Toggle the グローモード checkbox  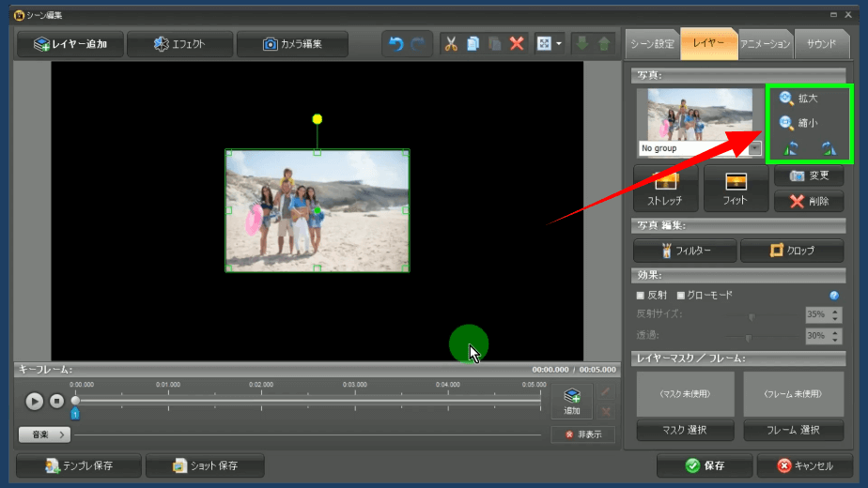click(681, 296)
